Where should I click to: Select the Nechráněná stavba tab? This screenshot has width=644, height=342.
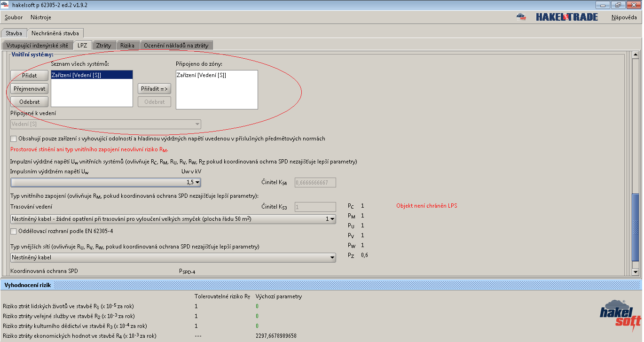55,33
